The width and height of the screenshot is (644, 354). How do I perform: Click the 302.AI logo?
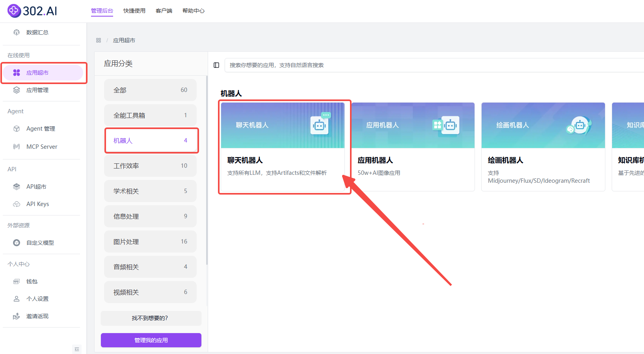click(x=32, y=11)
